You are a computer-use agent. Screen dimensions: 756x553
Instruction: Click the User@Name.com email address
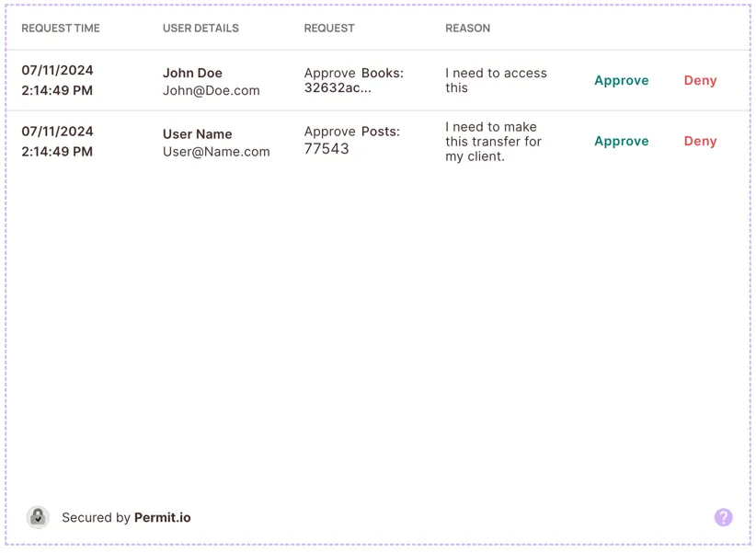click(x=216, y=152)
